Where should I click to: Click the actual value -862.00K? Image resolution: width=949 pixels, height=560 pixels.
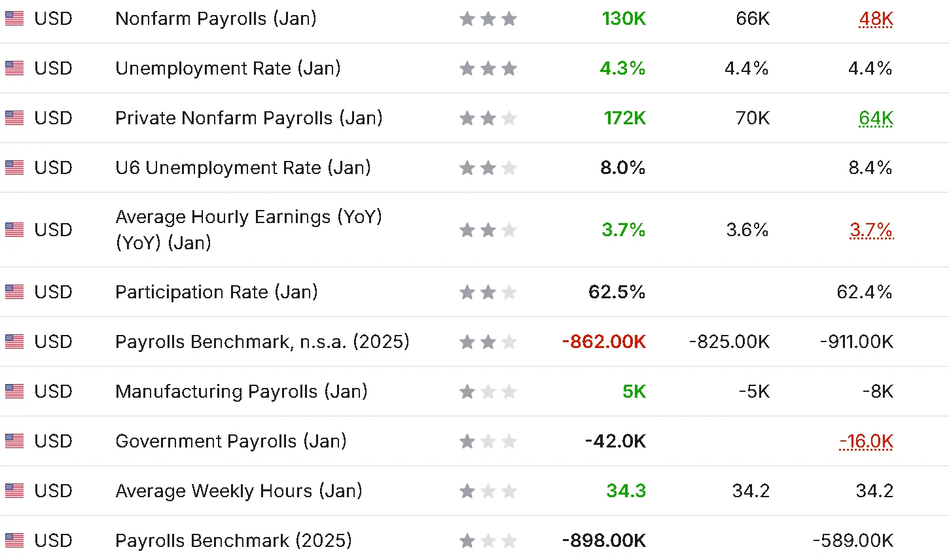click(x=604, y=341)
